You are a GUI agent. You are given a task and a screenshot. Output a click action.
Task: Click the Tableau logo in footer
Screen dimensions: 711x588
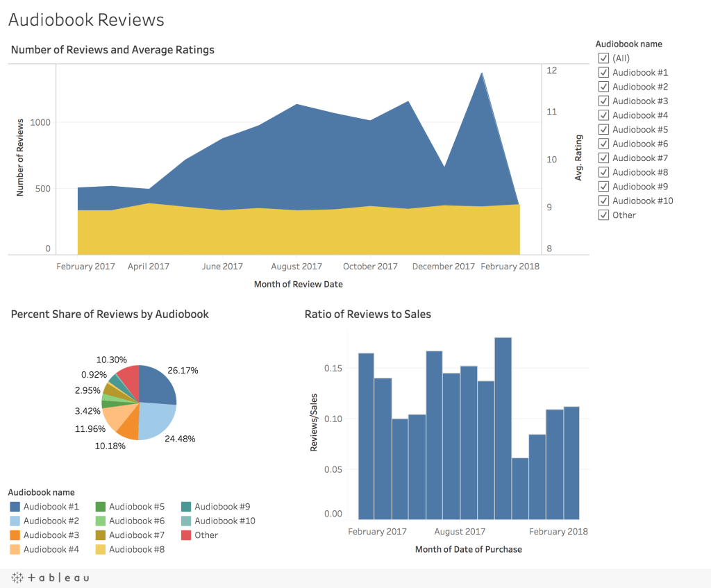tap(50, 578)
